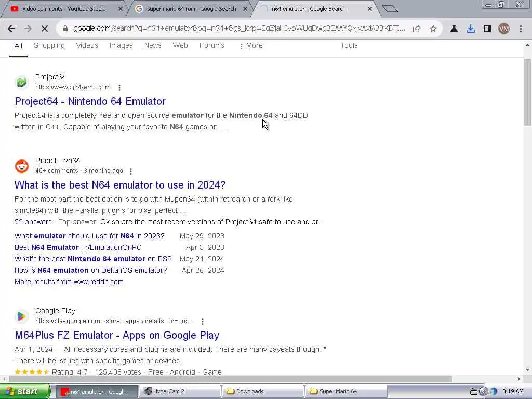
Task: Click the vertical scrollbar thumb
Action: tap(528, 92)
